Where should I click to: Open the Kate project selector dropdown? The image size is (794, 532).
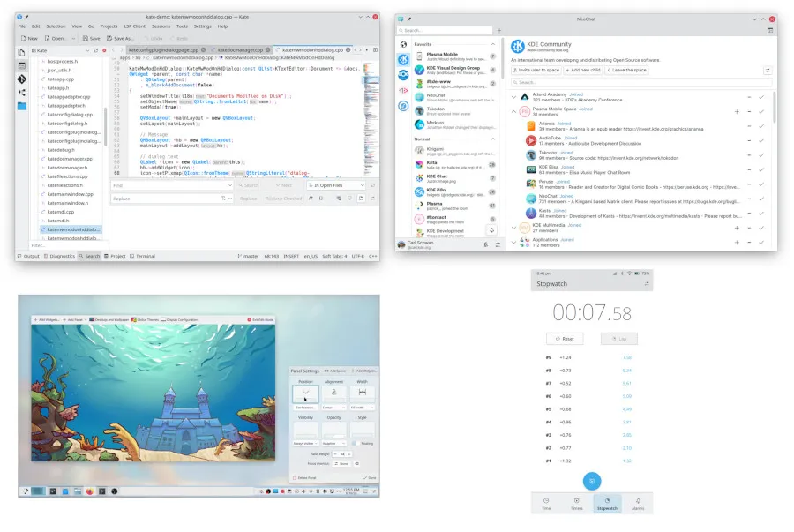pyautogui.click(x=60, y=50)
